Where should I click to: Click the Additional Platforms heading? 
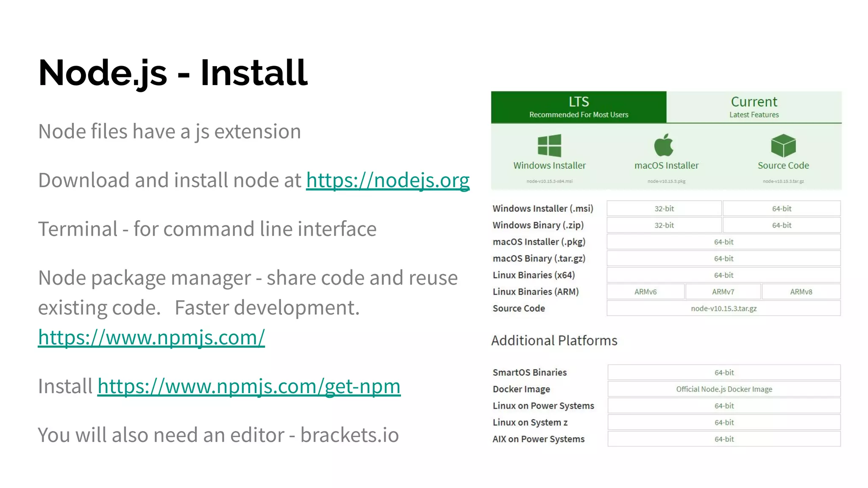point(554,341)
